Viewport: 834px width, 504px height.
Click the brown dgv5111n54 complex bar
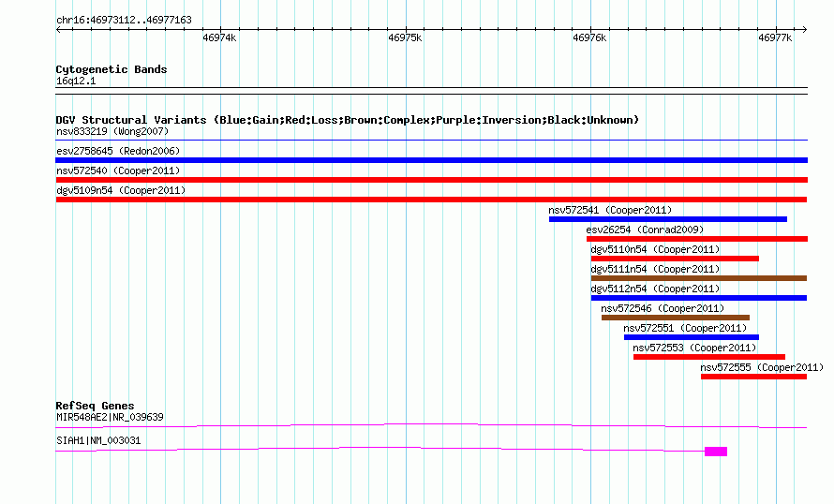[699, 278]
